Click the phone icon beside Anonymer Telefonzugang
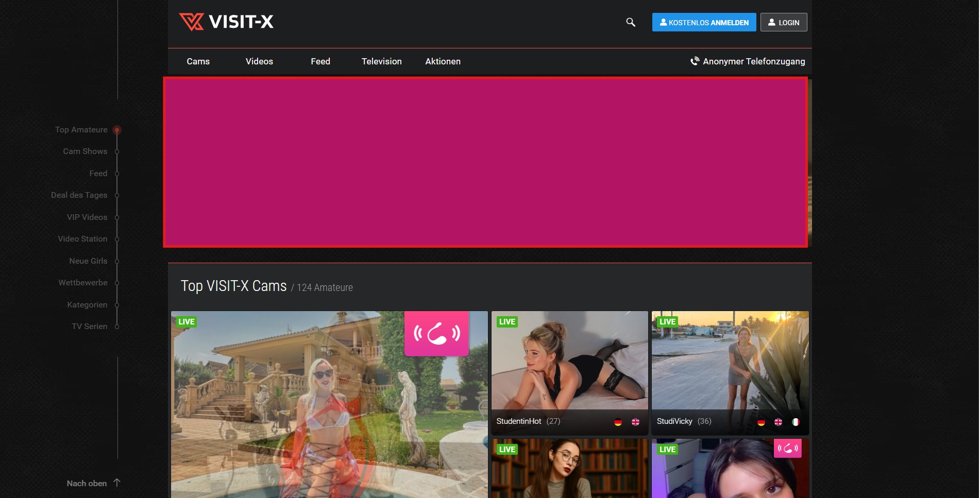 (x=694, y=61)
